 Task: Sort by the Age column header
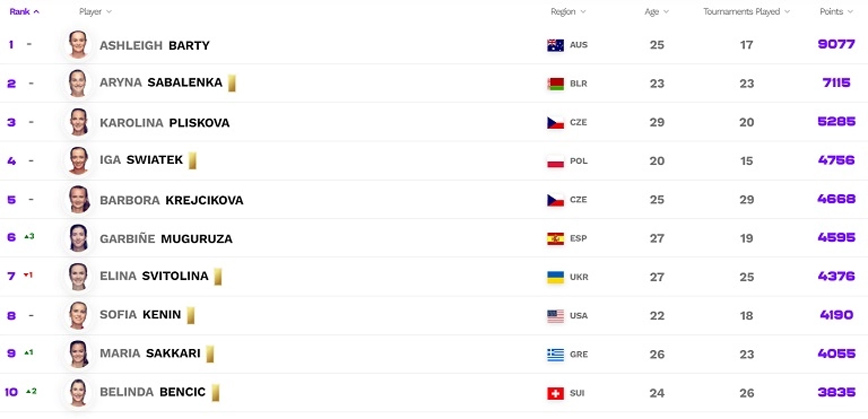(x=656, y=12)
